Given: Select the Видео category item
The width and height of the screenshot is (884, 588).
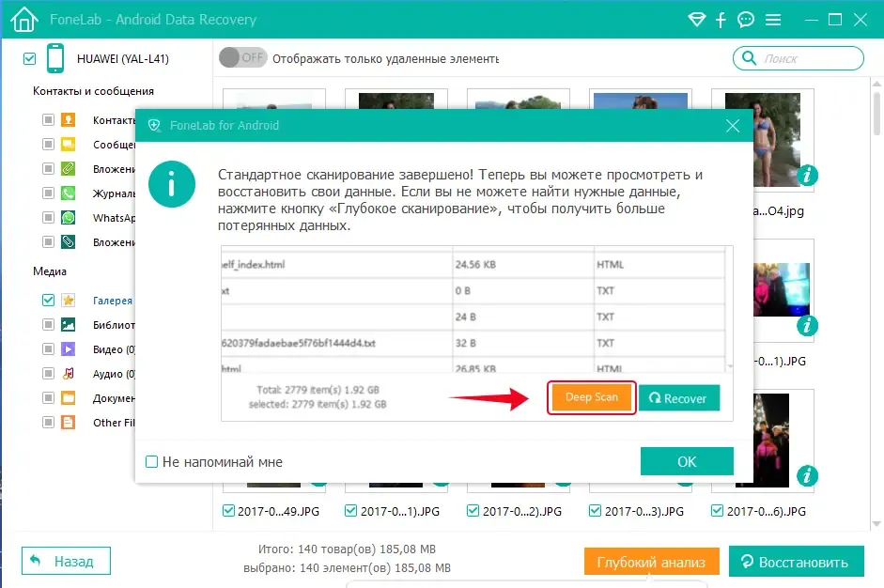Looking at the screenshot, I should point(114,349).
